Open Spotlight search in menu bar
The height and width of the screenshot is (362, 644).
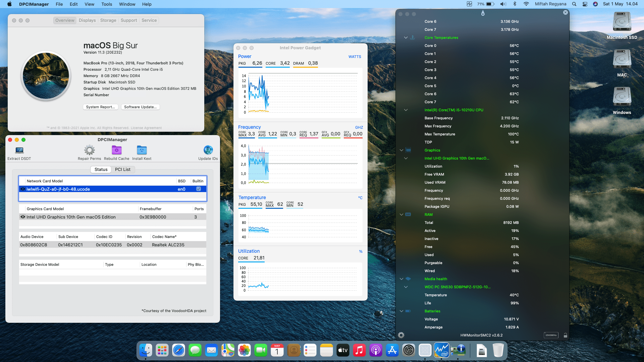574,4
